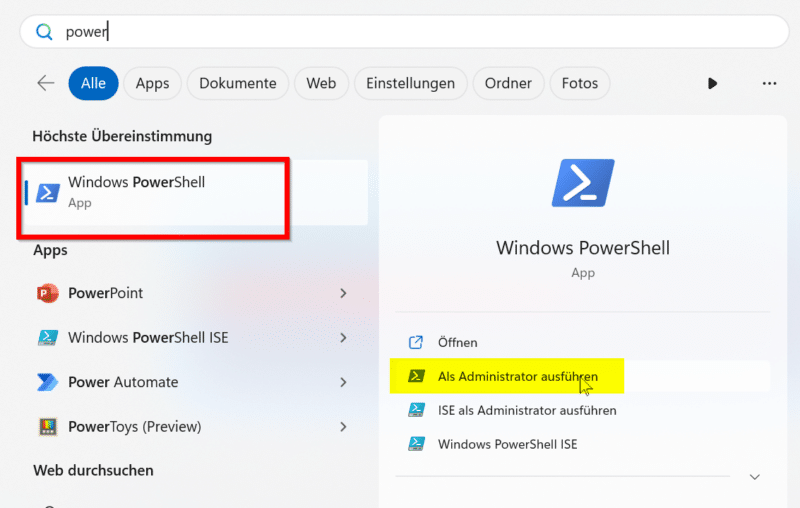Click the PowerToys (Preview) icon
The image size is (800, 508).
pos(48,426)
